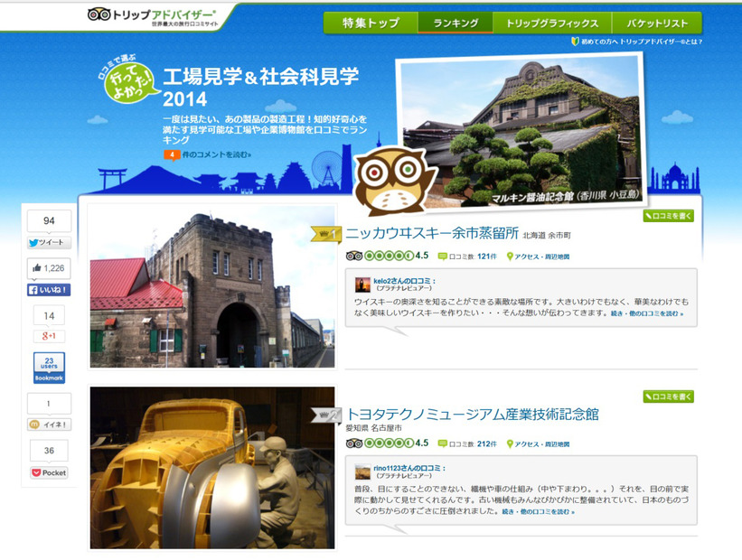
Task: Click the tweet count 94 bubble
Action: pos(49,220)
